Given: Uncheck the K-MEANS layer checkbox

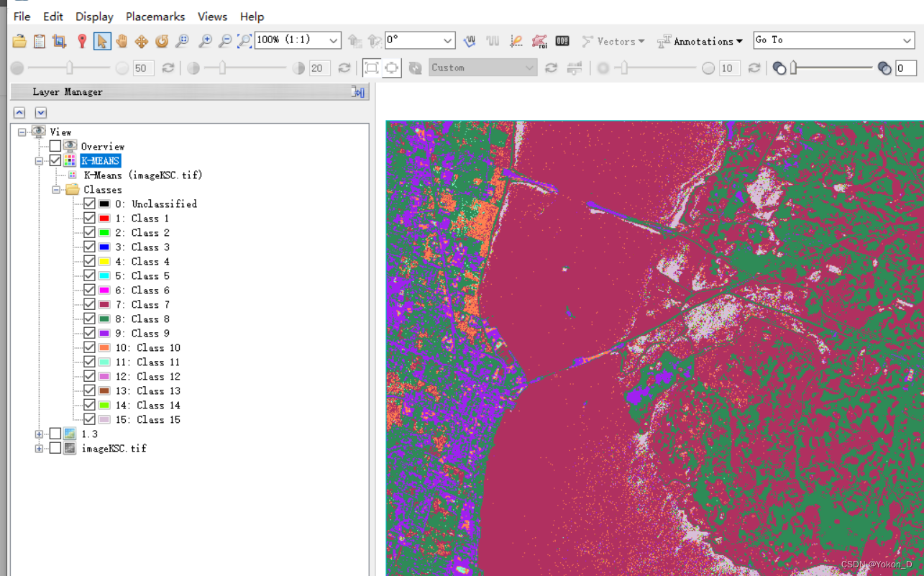Looking at the screenshot, I should [55, 160].
